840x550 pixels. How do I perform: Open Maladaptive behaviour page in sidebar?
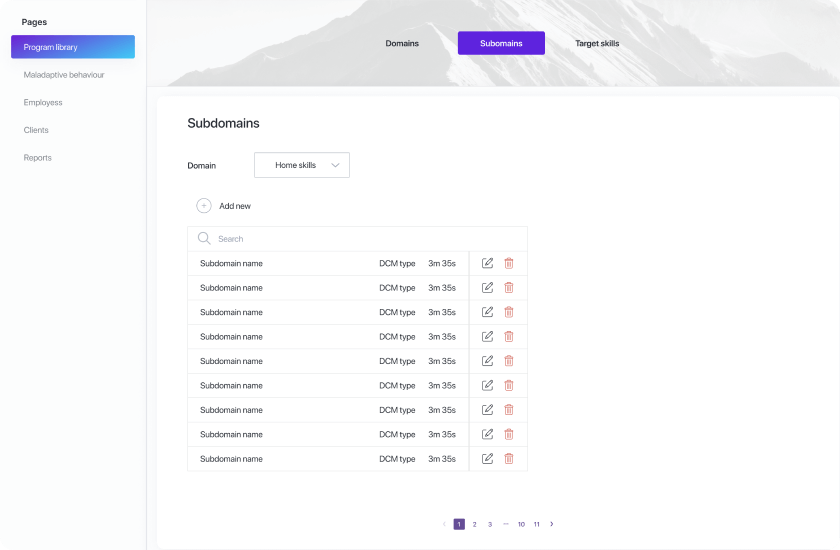pos(64,75)
